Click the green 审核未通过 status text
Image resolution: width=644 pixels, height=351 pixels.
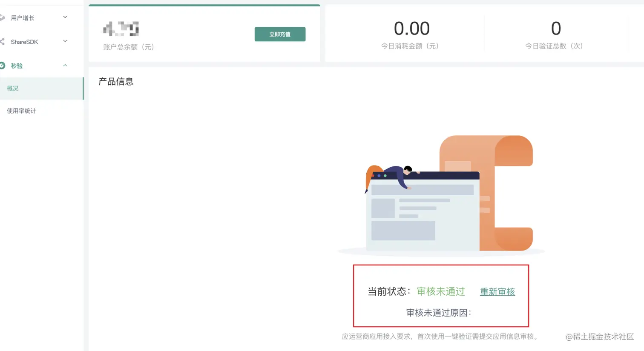[x=440, y=292]
